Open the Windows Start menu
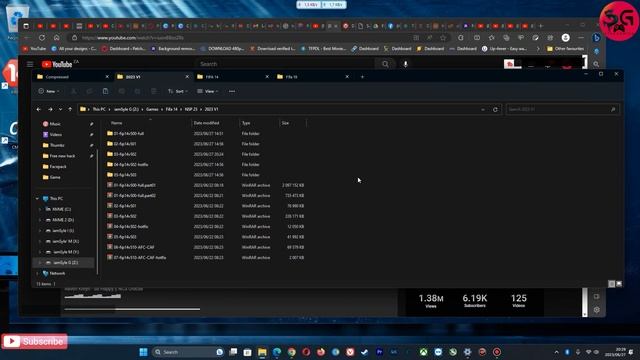Screen dimensions: 640x360 [x=143, y=352]
